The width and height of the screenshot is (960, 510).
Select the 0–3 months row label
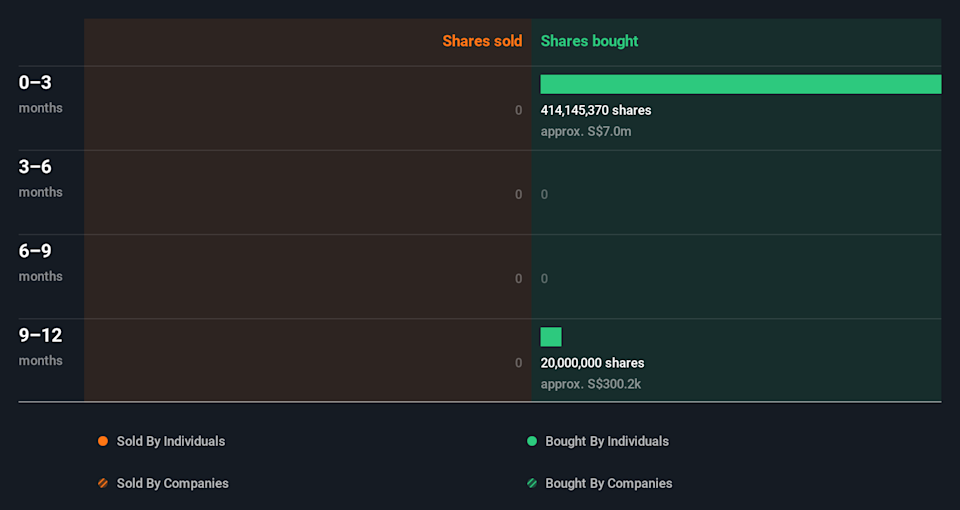[x=40, y=94]
